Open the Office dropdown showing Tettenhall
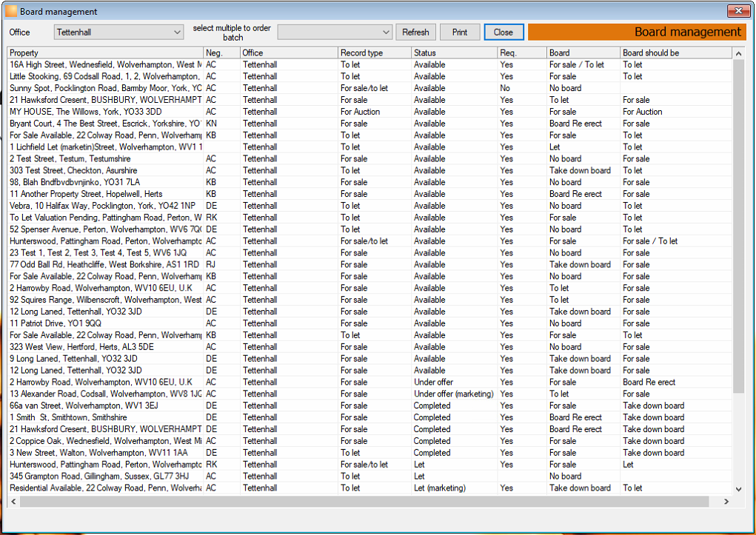The image size is (756, 535). tap(118, 33)
